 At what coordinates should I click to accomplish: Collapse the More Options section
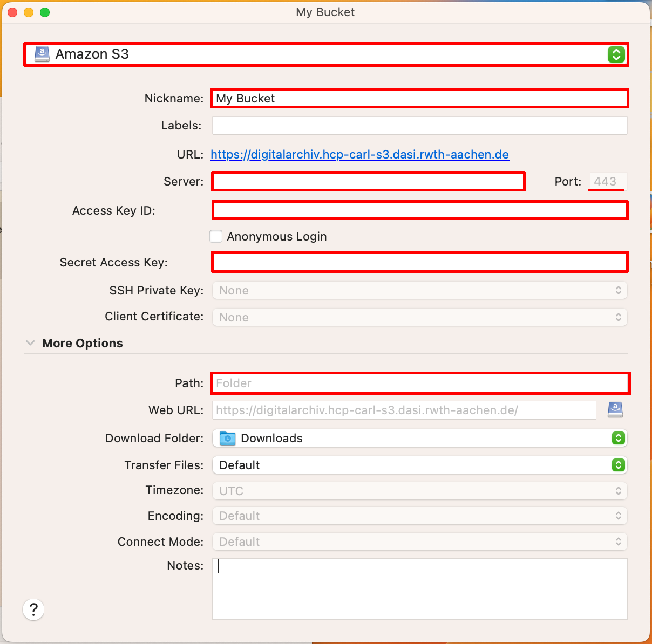(30, 343)
